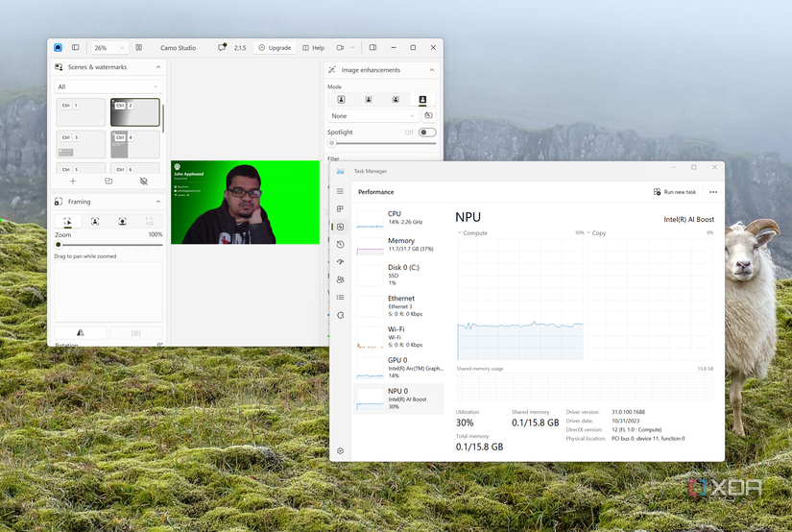Viewport: 792px width, 532px height.
Task: Click the overlay layers icon below scenes
Action: point(108,181)
